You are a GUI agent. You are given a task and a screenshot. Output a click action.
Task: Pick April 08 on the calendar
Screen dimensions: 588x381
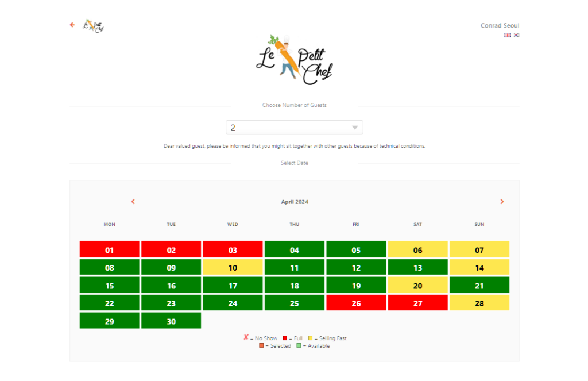point(110,267)
